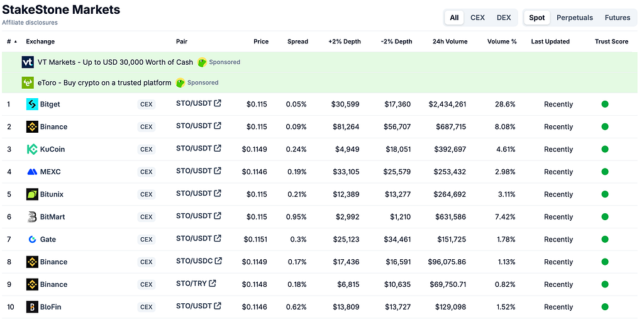Click the BloFin logo icon
This screenshot has width=644, height=324.
[32, 307]
